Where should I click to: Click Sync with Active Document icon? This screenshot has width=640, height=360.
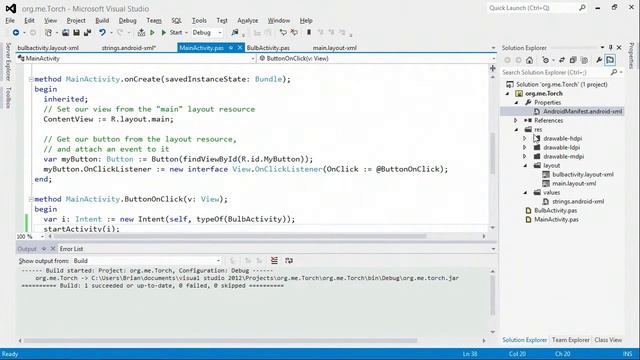click(x=562, y=60)
